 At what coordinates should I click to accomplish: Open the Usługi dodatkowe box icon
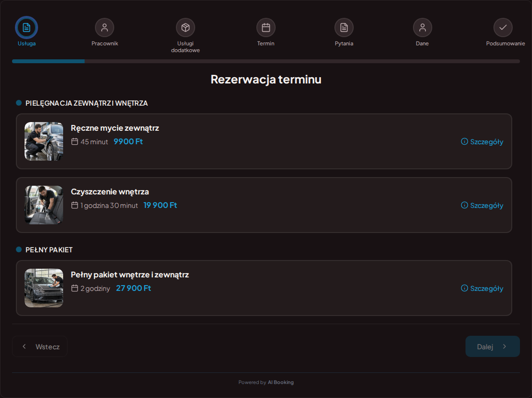tap(185, 27)
